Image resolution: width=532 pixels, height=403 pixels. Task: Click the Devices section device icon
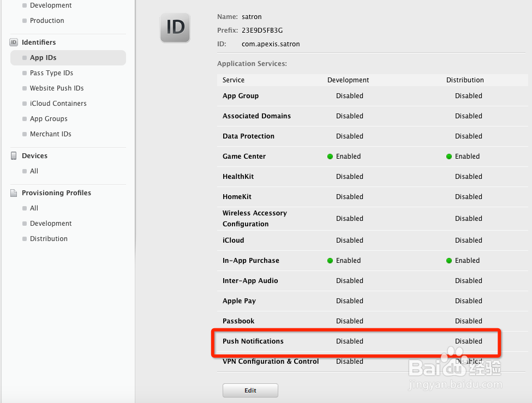pos(14,156)
